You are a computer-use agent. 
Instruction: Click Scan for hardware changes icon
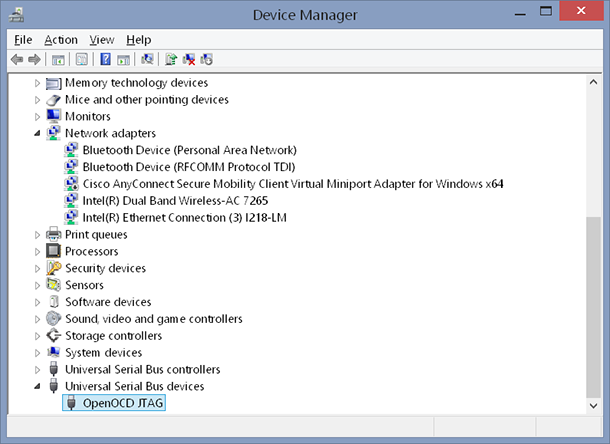[147, 59]
